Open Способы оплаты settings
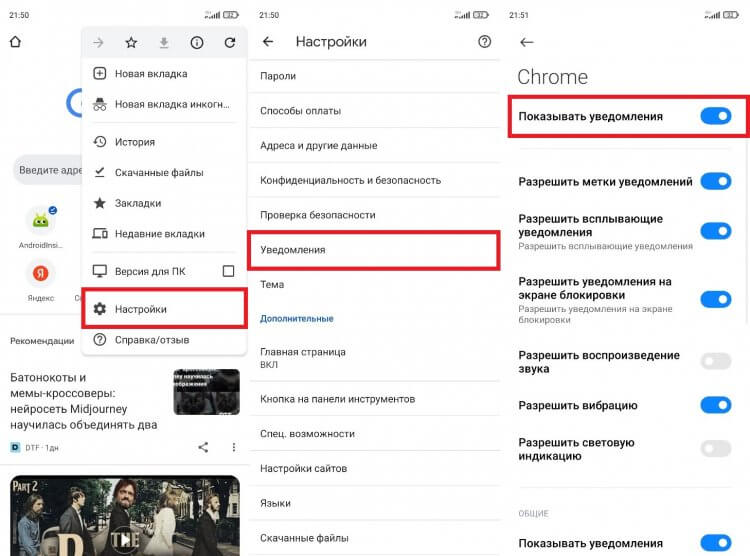Viewport: 750px width, 556px height. click(374, 111)
